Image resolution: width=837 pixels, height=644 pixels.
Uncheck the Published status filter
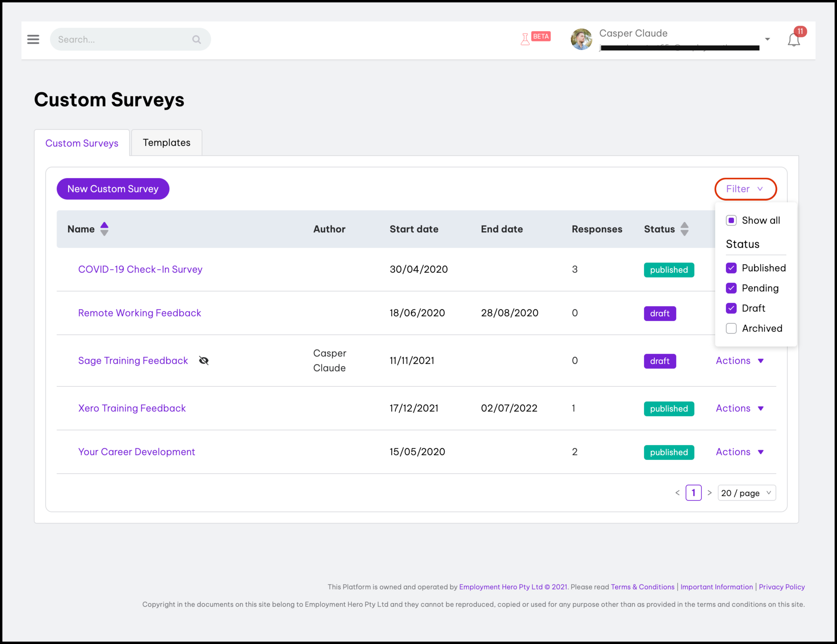point(731,268)
